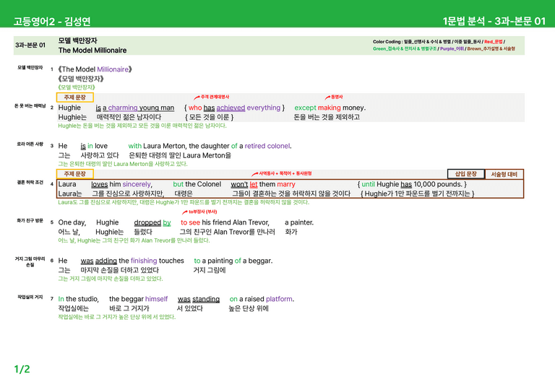Click the page number '1/2'
The image size is (555, 392).
(x=22, y=370)
